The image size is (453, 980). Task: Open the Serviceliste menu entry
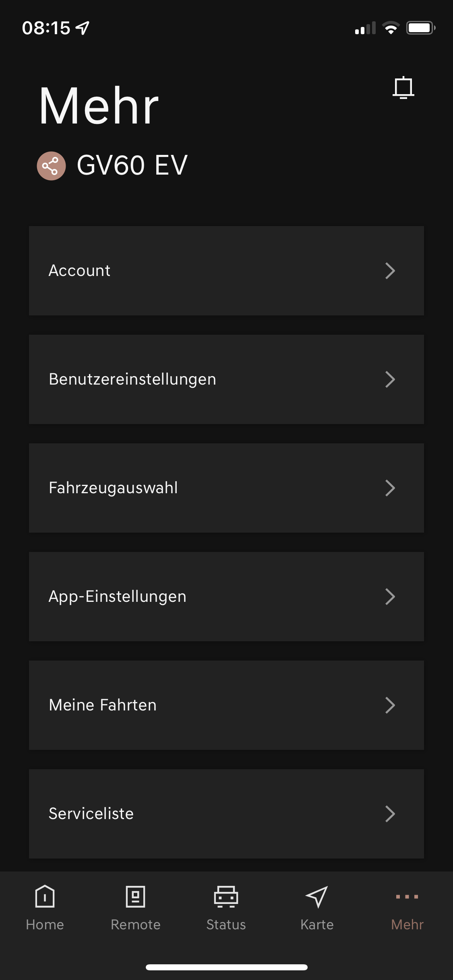click(x=226, y=814)
